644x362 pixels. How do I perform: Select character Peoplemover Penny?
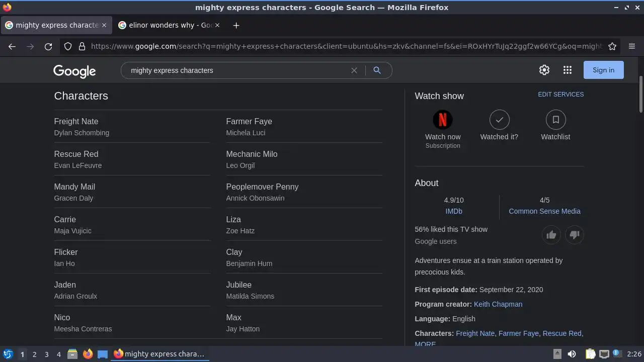coord(262,187)
